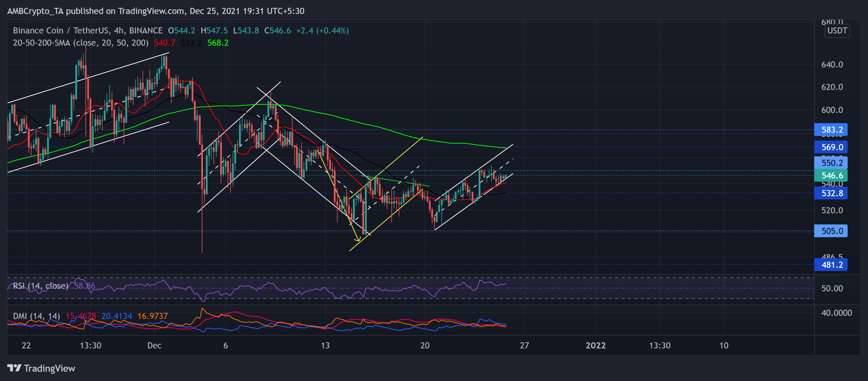Image resolution: width=868 pixels, height=381 pixels.
Task: Click the current price label 546.6
Action: (x=831, y=175)
